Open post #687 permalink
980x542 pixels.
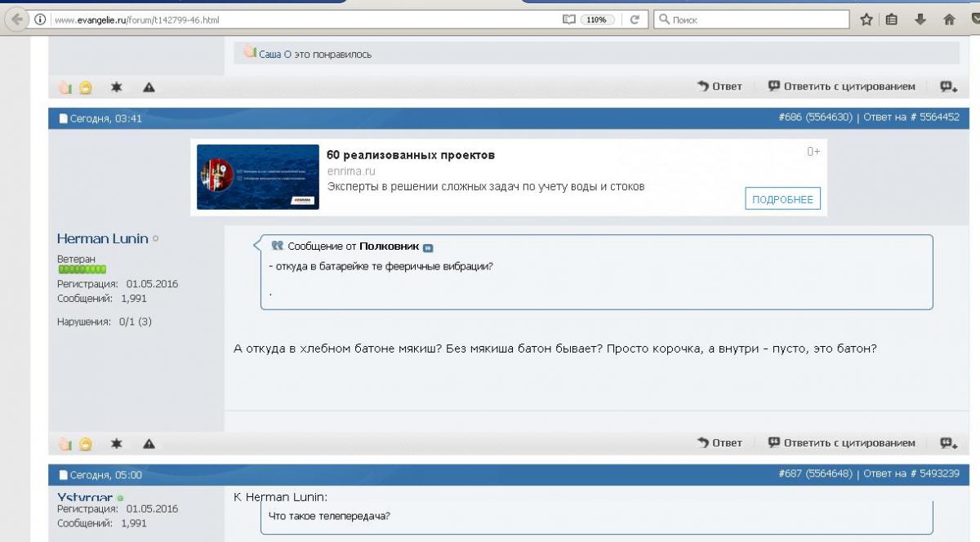[x=790, y=474]
